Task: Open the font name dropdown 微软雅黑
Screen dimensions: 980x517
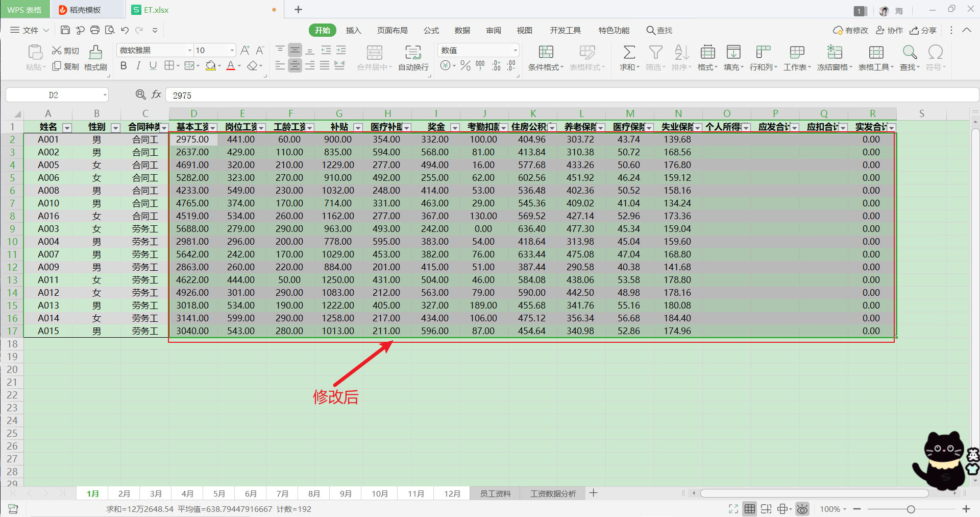Action: [190, 50]
